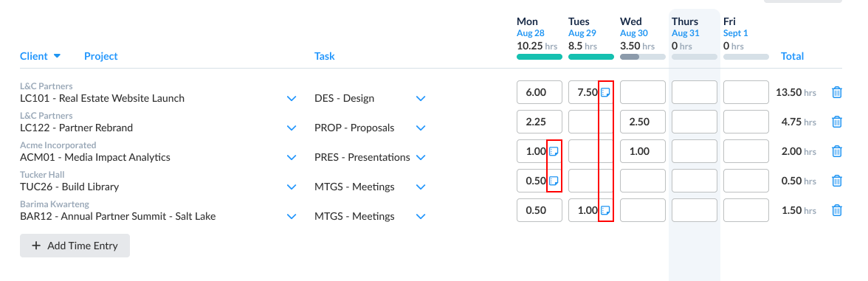The width and height of the screenshot is (868, 281).
Task: Open note icon on Monday TUC26 entry
Action: [554, 180]
